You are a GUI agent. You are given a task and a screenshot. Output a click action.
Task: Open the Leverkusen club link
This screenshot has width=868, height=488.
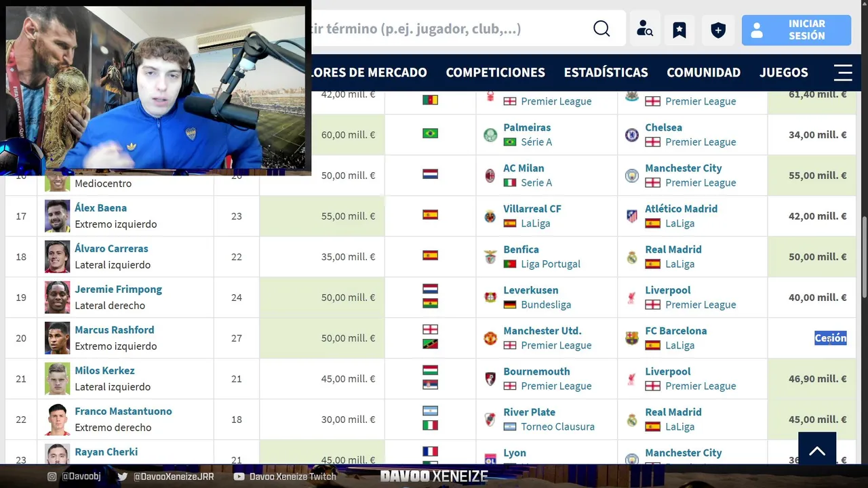coord(531,290)
